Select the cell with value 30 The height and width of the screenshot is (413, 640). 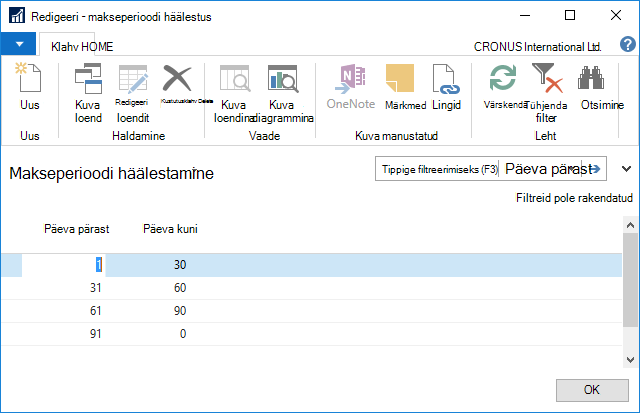pos(180,265)
